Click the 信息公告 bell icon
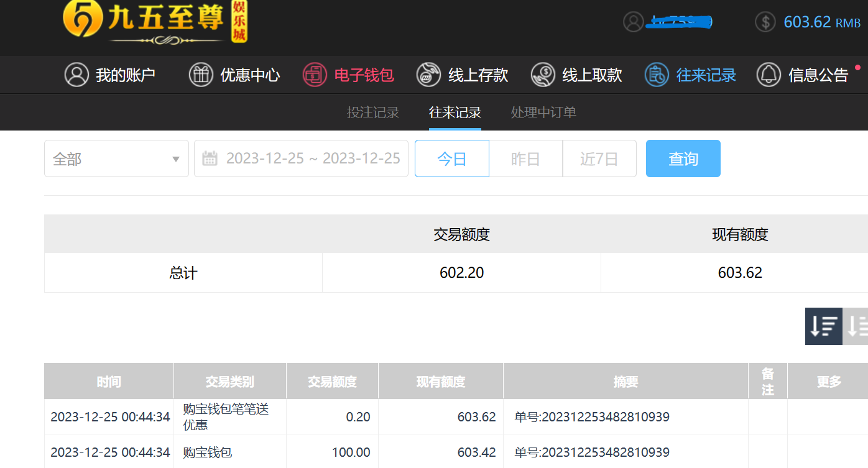Screen dimensions: 868x468 (769, 75)
